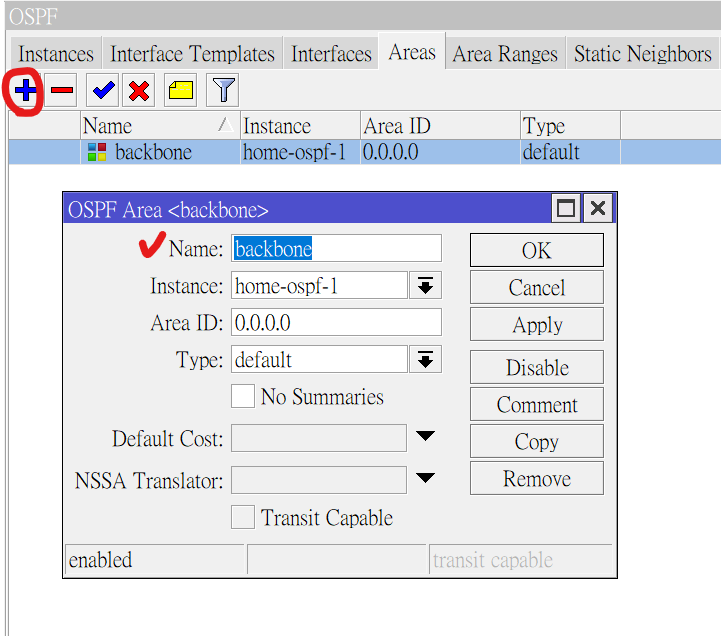Toggle the Transit Capable checkbox

(x=243, y=517)
